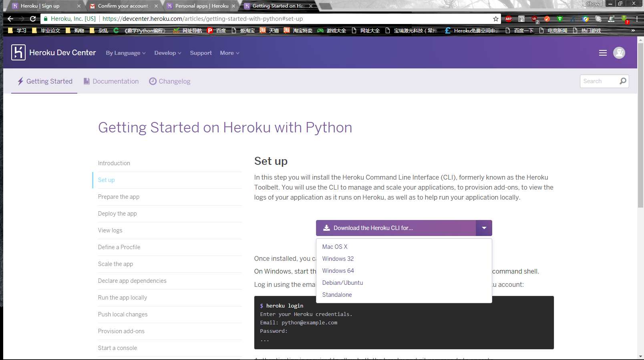Expand the Download Heroku CLI dropdown arrow

point(484,228)
